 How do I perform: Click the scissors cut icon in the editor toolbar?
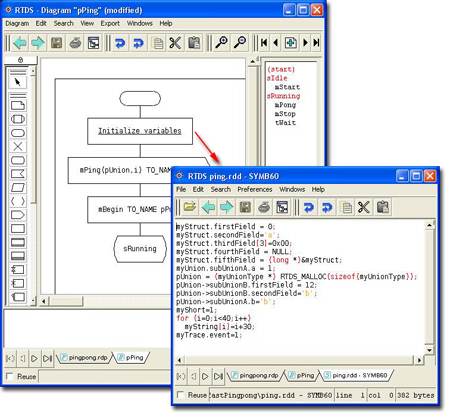[364, 207]
